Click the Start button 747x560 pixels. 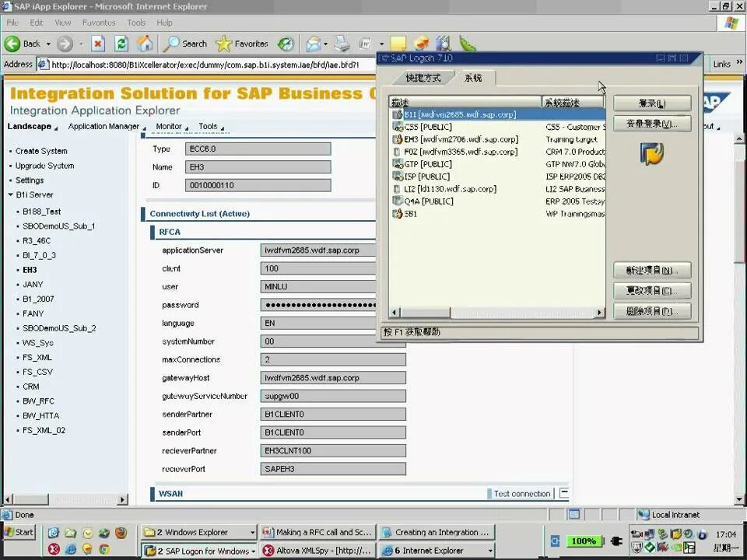tap(19, 532)
